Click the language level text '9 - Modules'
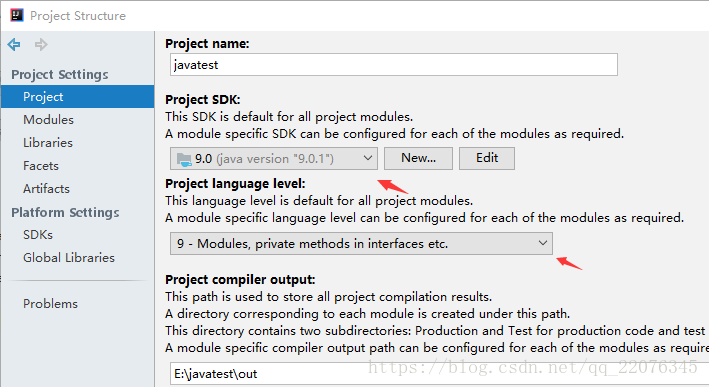This screenshot has width=709, height=387. click(213, 244)
